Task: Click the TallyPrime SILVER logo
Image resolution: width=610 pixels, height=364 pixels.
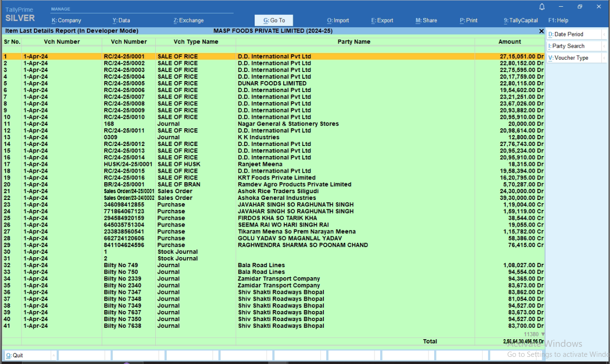Action: pyautogui.click(x=20, y=14)
